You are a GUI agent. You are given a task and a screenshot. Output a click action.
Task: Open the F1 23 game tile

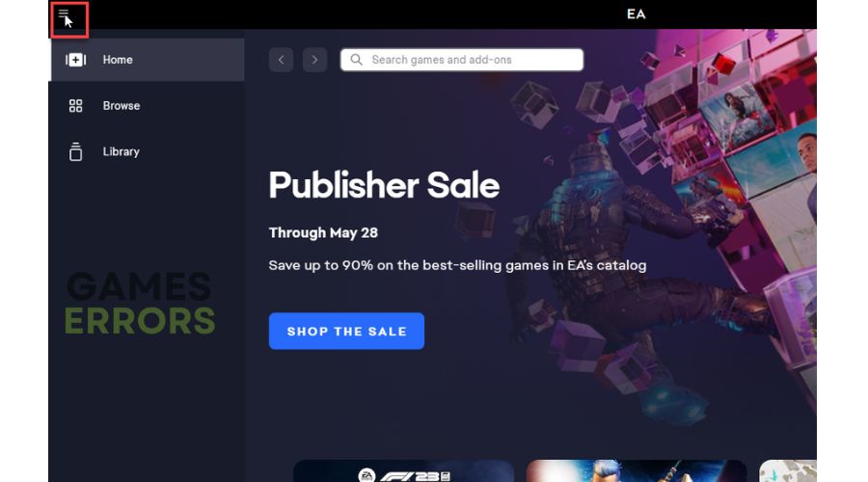[x=403, y=471]
